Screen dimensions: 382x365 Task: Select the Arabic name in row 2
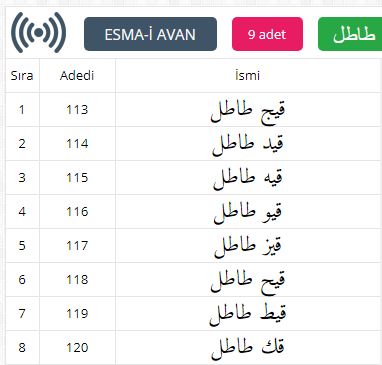248,144
